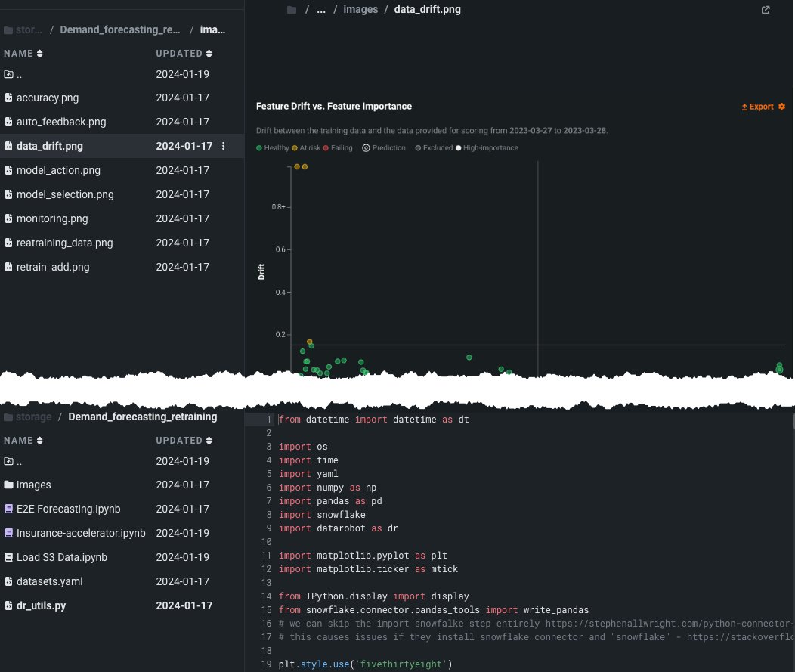Click the datasets.yaml file icon
The width and height of the screenshot is (795, 672).
click(x=8, y=581)
